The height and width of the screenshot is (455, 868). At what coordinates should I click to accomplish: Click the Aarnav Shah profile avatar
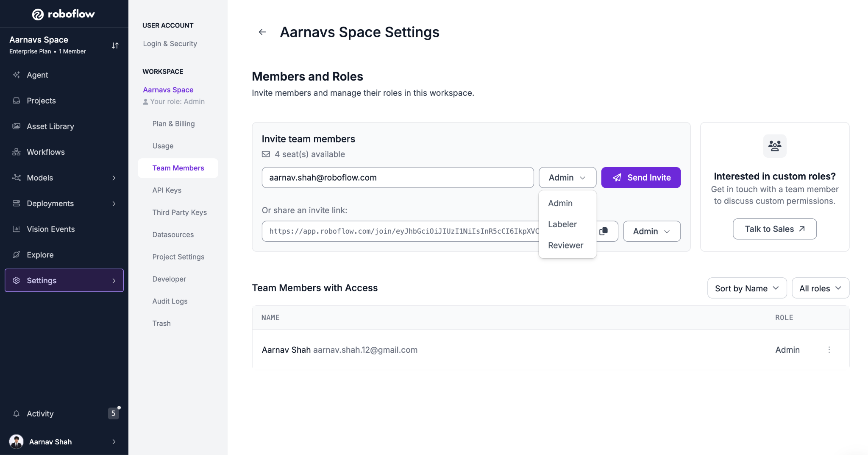17,441
